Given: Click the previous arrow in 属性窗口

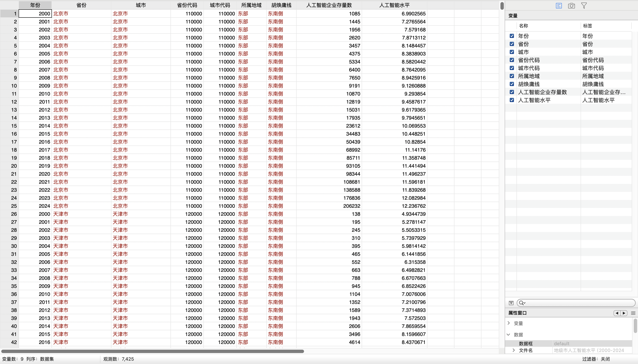Looking at the screenshot, I should pyautogui.click(x=617, y=313).
